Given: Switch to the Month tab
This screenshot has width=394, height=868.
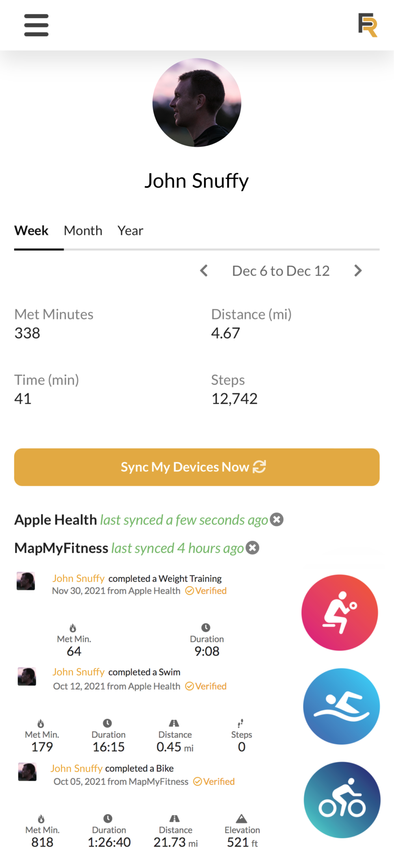Looking at the screenshot, I should click(x=83, y=230).
